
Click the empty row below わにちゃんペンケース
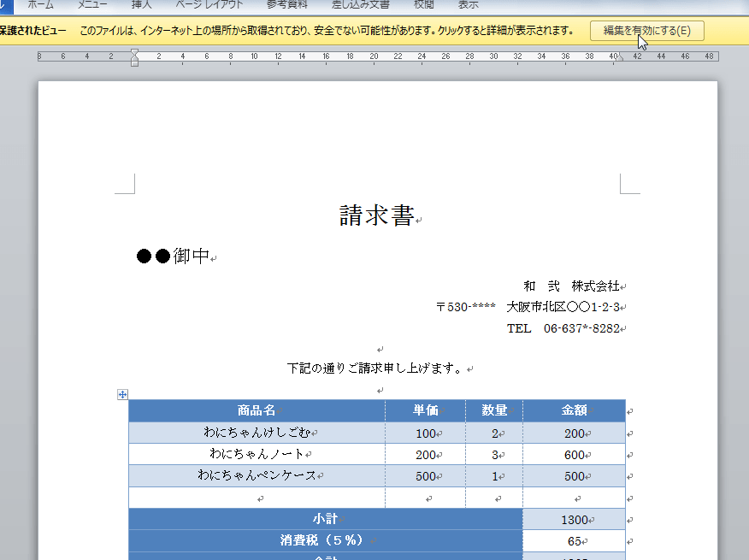coord(255,498)
